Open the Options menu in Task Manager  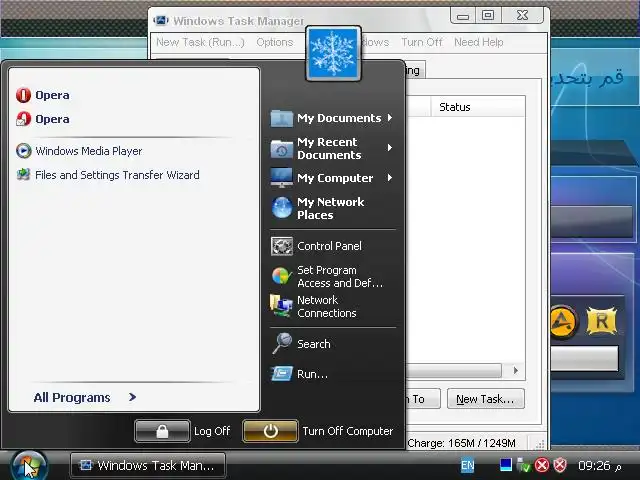pyautogui.click(x=275, y=42)
